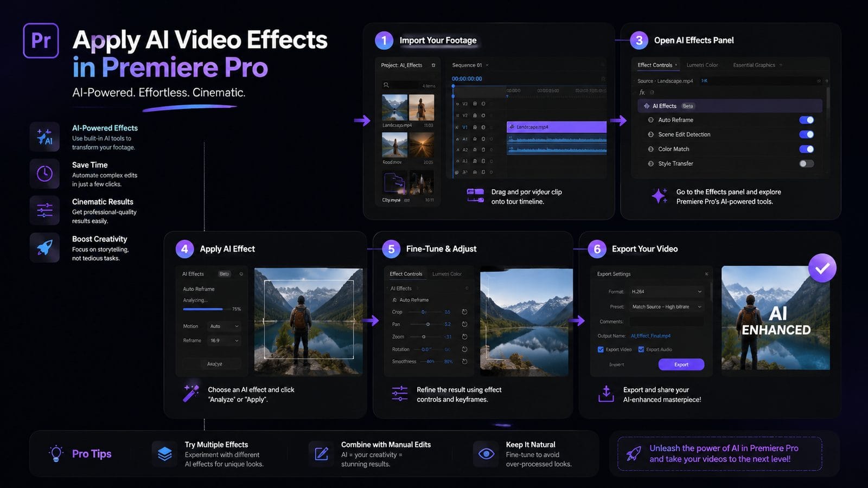Reset the Crop value with its reset icon

[464, 312]
